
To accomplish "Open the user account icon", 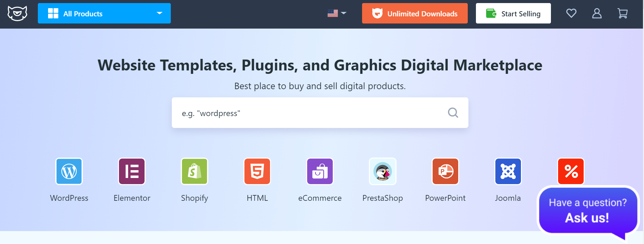I will 597,13.
